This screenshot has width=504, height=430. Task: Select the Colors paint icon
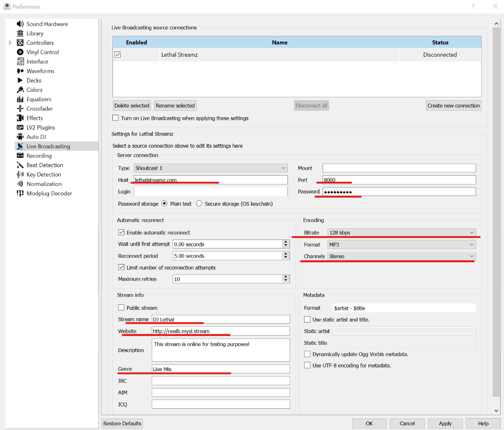[x=20, y=90]
